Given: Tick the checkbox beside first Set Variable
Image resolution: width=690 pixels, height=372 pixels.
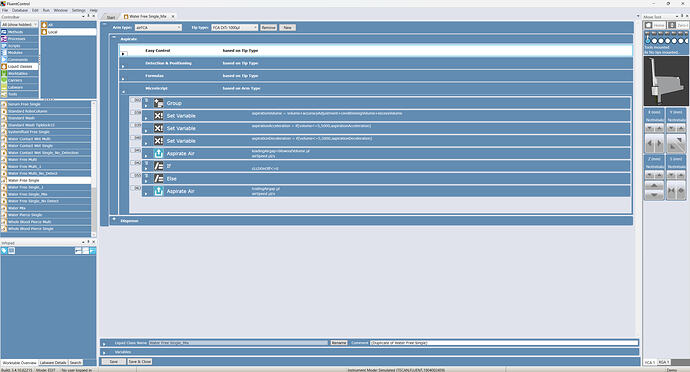Looking at the screenshot, I should click(132, 113).
